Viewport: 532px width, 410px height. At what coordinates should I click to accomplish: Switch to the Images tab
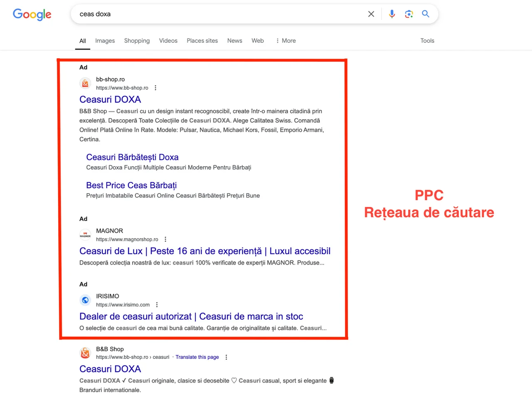click(105, 41)
